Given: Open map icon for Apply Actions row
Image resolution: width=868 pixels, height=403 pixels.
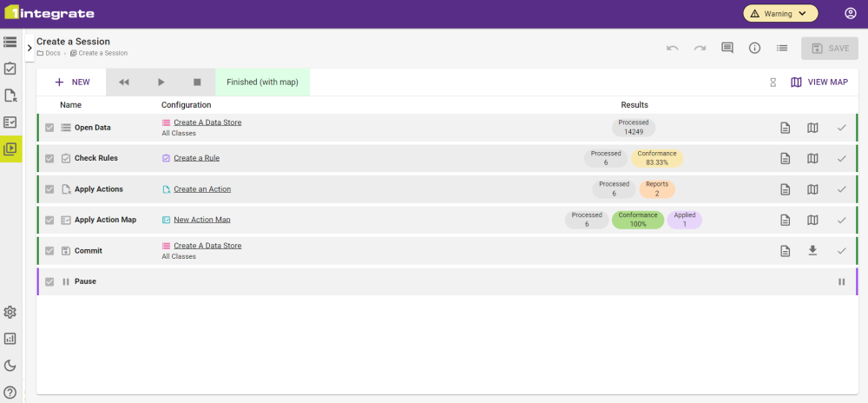Looking at the screenshot, I should click(812, 189).
